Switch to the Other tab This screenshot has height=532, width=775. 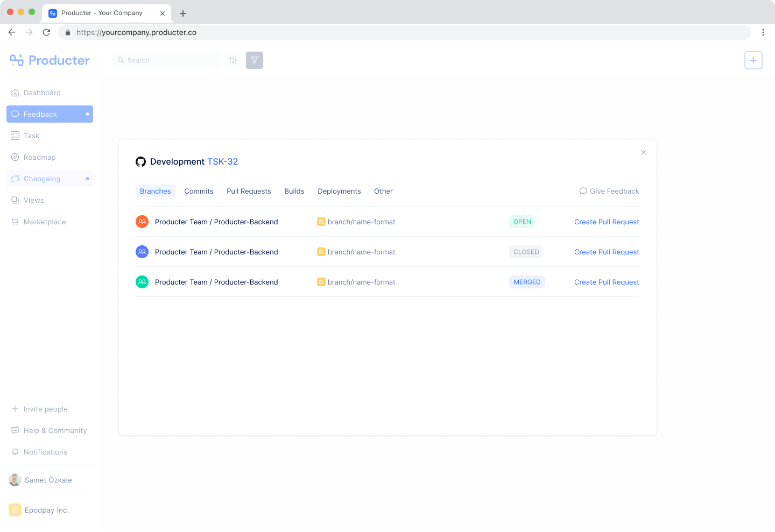383,191
